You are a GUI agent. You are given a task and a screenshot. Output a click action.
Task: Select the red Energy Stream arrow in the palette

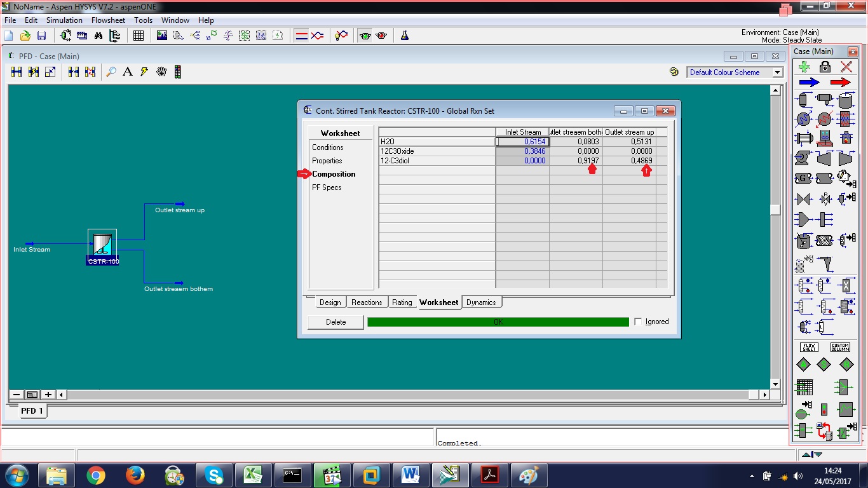pos(840,81)
